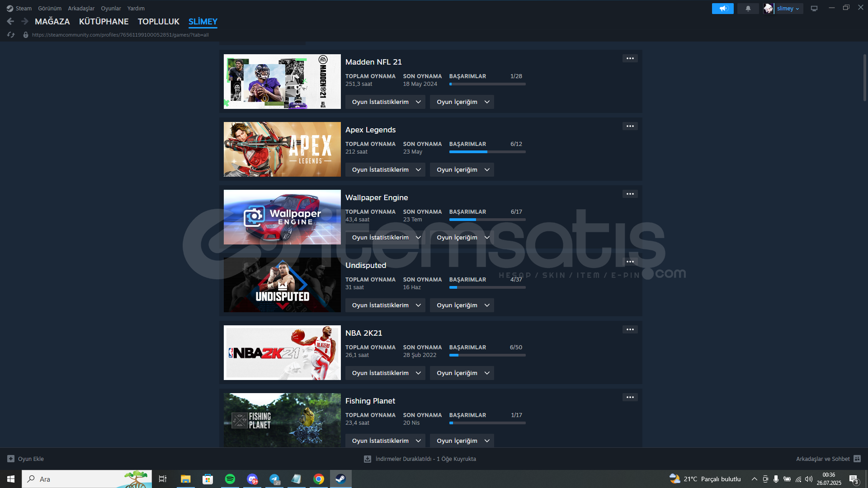Viewport: 868px width, 488px height.
Task: Click Wallpaper Engine achievements progress bar
Action: click(x=487, y=220)
